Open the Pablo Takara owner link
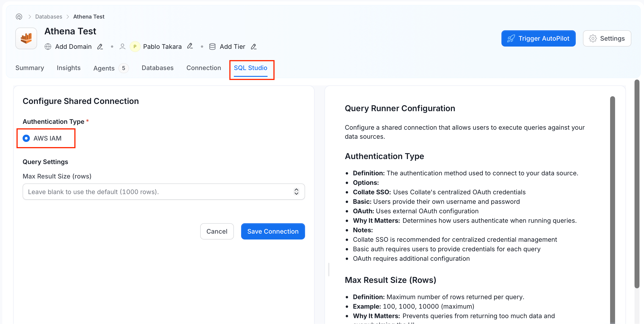Viewport: 644px width, 324px height. [x=162, y=47]
